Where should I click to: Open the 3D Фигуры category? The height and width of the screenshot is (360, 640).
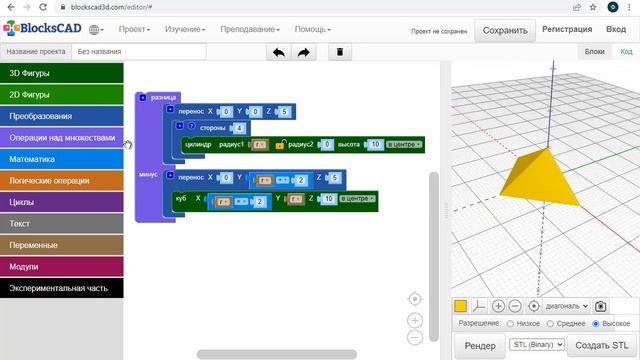click(62, 73)
